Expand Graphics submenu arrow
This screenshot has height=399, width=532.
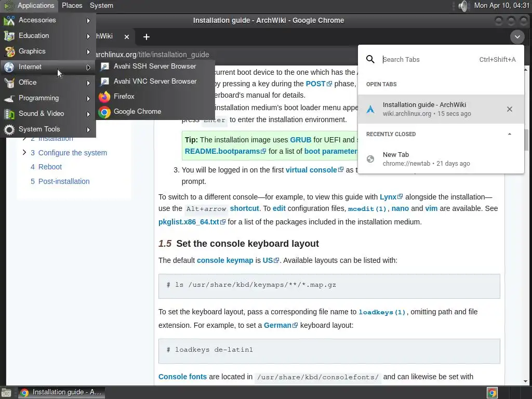coord(88,52)
